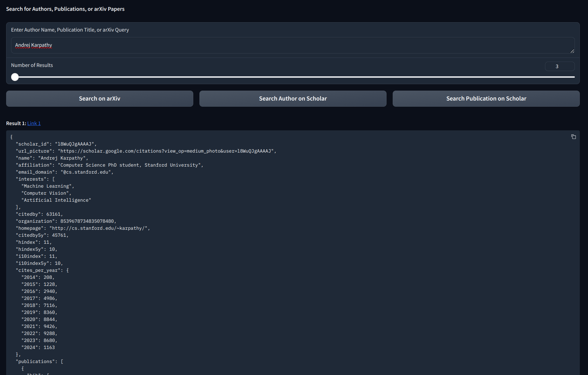Run Search Publication on Scholar
Viewport: 588px width, 375px height.
(x=486, y=98)
